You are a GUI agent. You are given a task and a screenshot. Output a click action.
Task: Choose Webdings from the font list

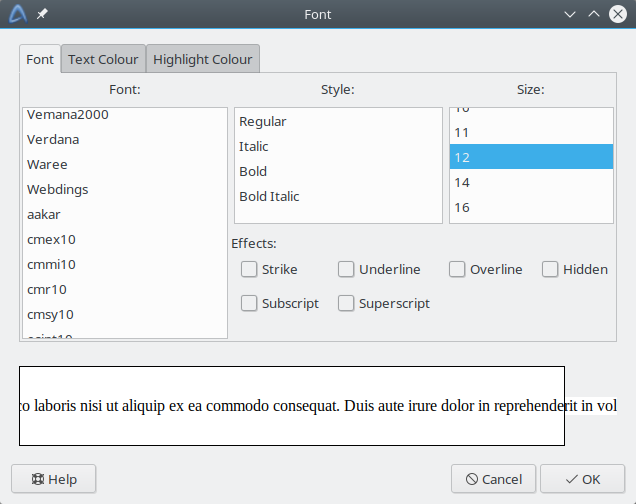coord(58,189)
